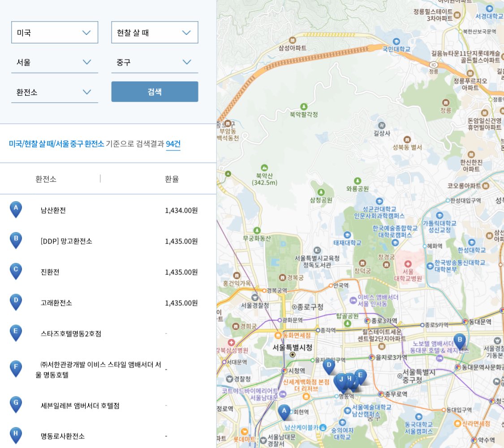
Task: Click the 북악팔각정 park marker
Action: pyautogui.click(x=304, y=107)
